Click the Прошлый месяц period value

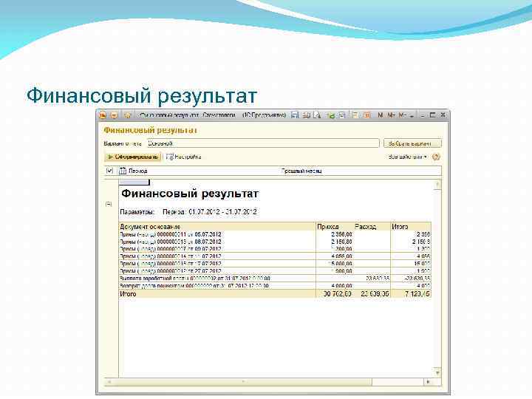tap(301, 171)
